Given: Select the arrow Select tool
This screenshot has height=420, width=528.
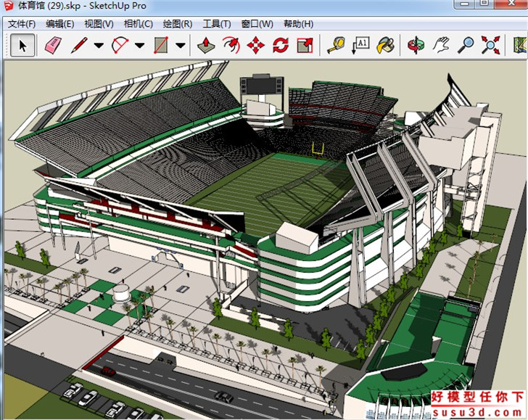Looking at the screenshot, I should tap(22, 45).
